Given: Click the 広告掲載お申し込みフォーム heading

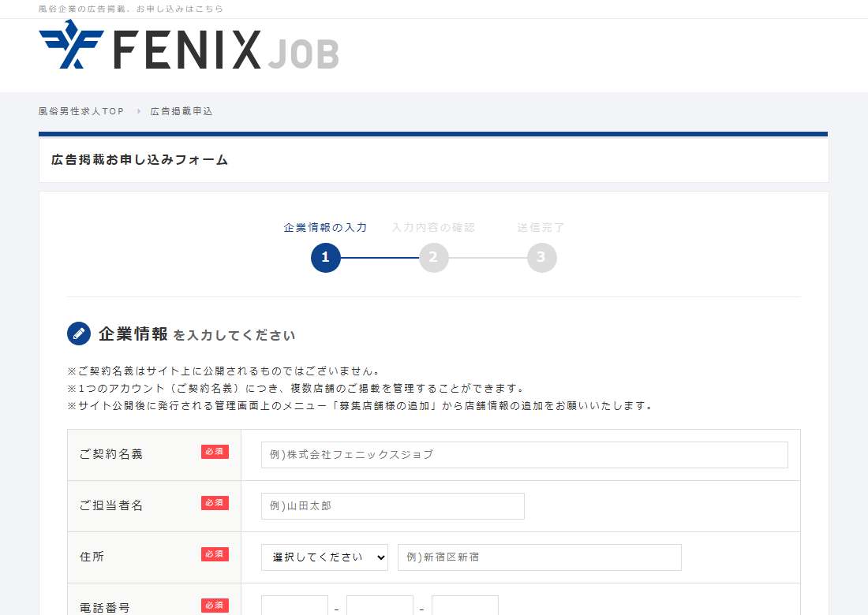Looking at the screenshot, I should [x=140, y=160].
